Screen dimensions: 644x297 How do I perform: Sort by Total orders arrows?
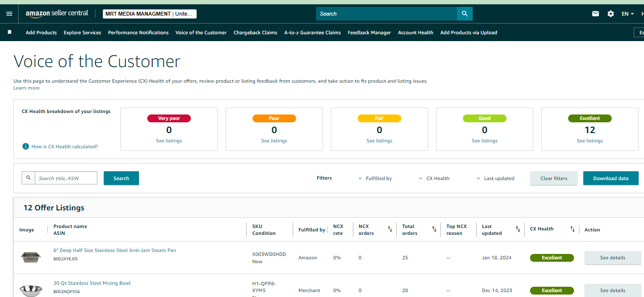point(434,229)
